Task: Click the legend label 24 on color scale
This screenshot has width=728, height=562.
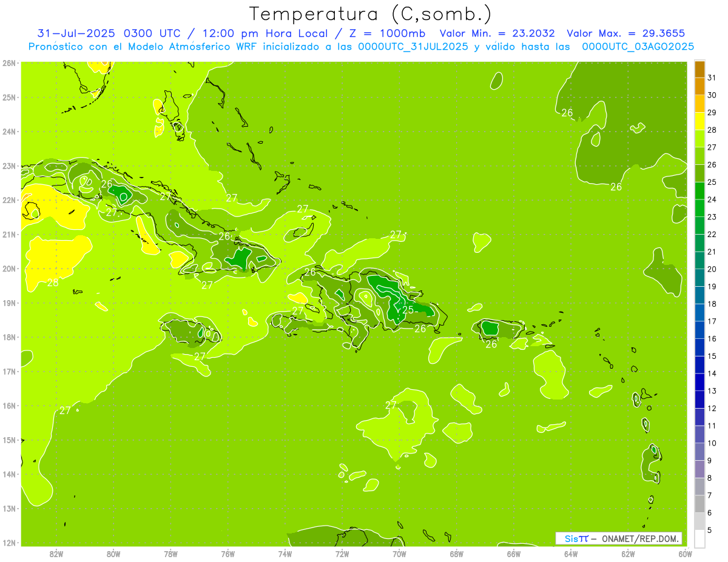Action: (x=712, y=199)
